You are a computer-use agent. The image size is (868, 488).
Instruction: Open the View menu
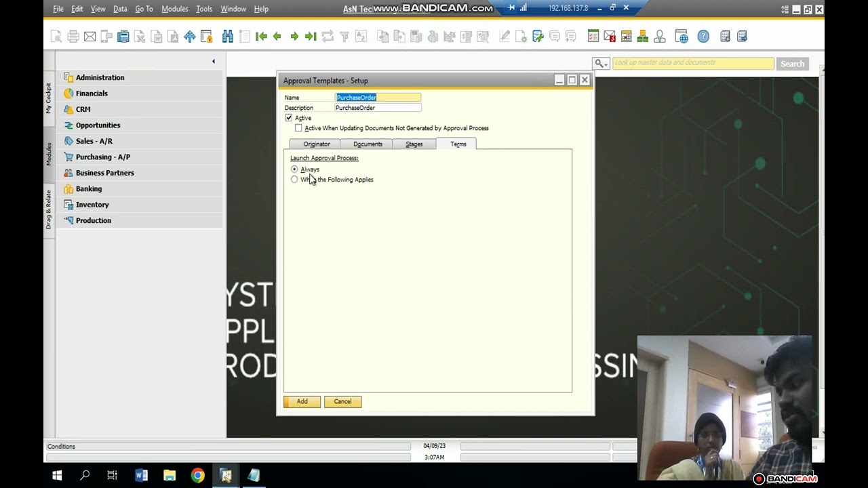click(x=98, y=9)
